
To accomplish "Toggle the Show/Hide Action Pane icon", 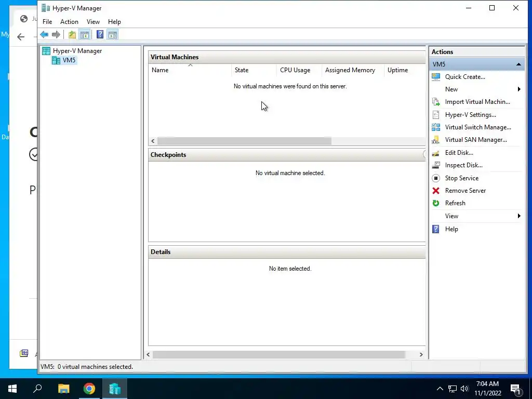I will (113, 35).
